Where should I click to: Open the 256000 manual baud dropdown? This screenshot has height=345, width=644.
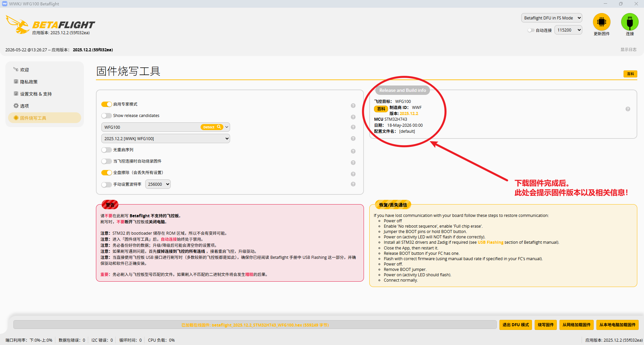158,184
